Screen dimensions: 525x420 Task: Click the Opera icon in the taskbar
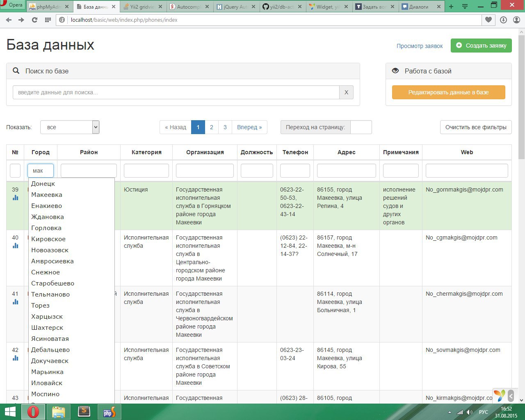click(x=33, y=412)
